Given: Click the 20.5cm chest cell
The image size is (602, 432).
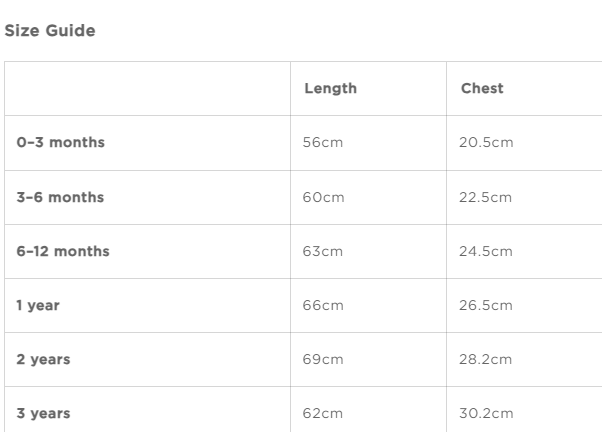Looking at the screenshot, I should [x=486, y=143].
